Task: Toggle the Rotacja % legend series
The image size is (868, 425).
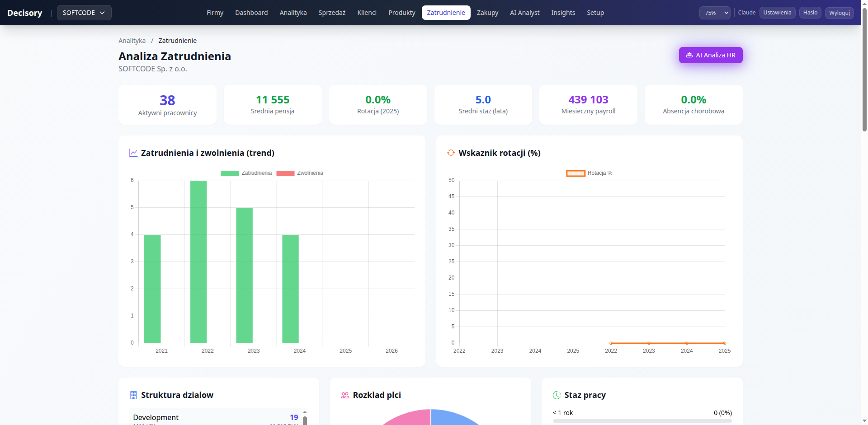Action: (590, 173)
